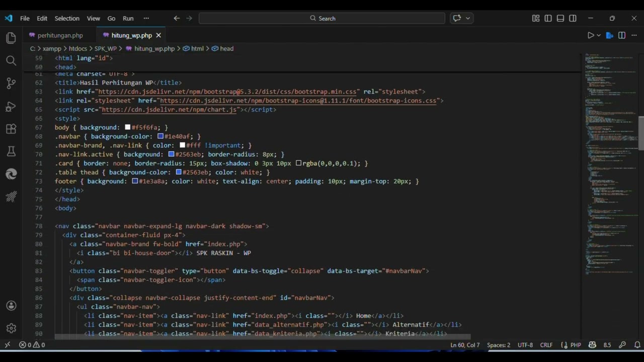Image resolution: width=644 pixels, height=362 pixels.
Task: Open the Copilot chat icon in the title bar
Action: (457, 18)
